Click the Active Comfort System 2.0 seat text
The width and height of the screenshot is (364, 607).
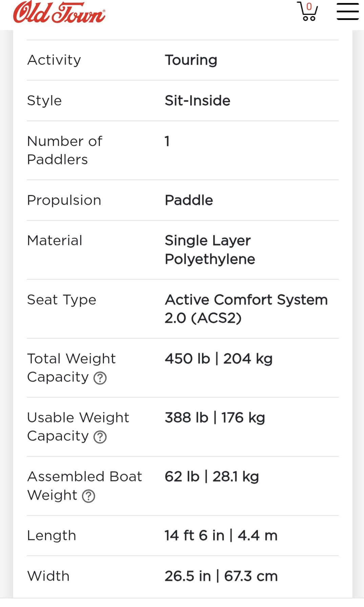(246, 309)
